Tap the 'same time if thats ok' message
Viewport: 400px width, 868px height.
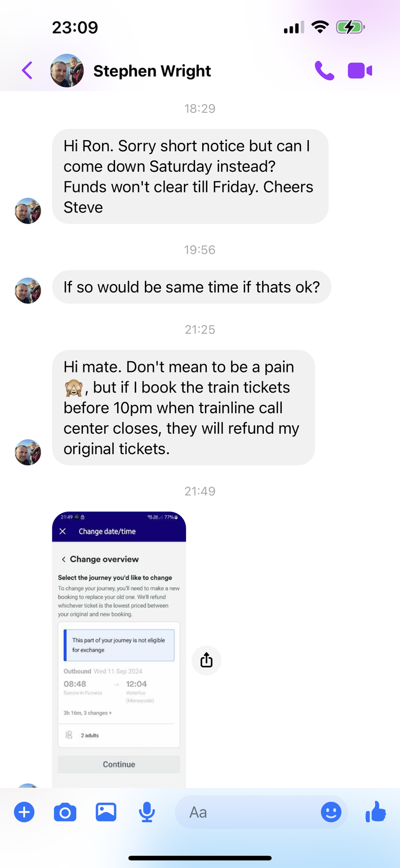(x=192, y=287)
